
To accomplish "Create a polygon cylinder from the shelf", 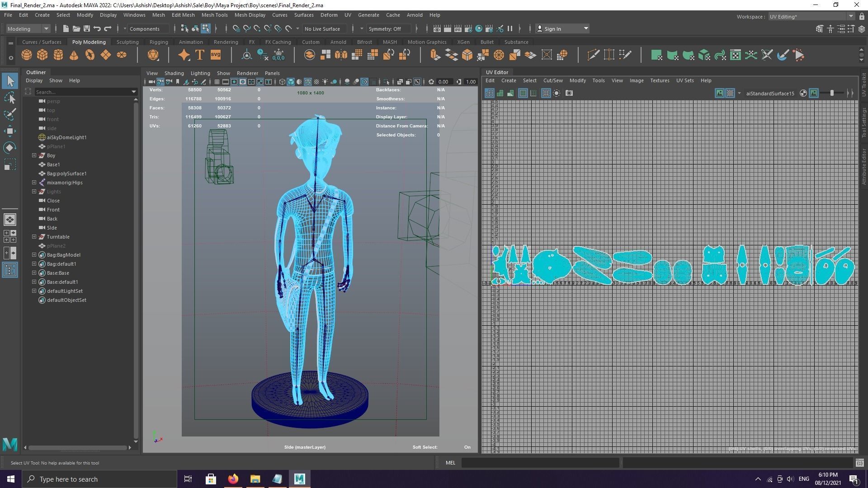I will (x=58, y=55).
